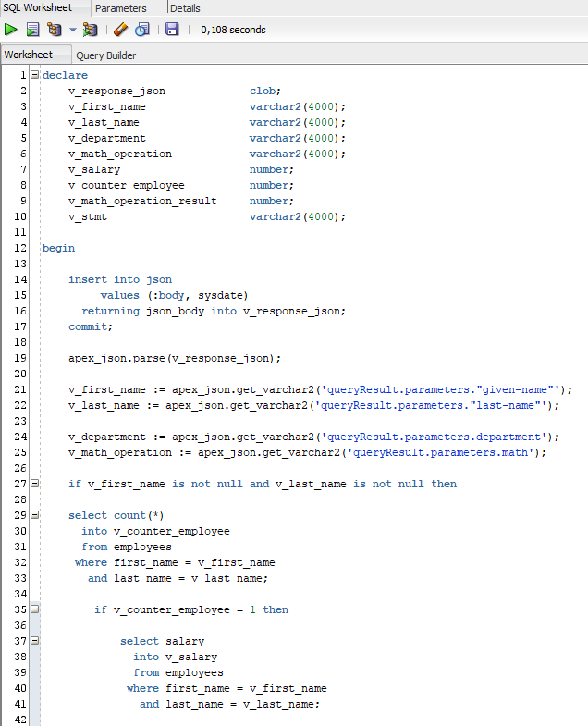Image resolution: width=588 pixels, height=726 pixels.
Task: Click line number 42 in the gutter
Action: pyautogui.click(x=20, y=720)
